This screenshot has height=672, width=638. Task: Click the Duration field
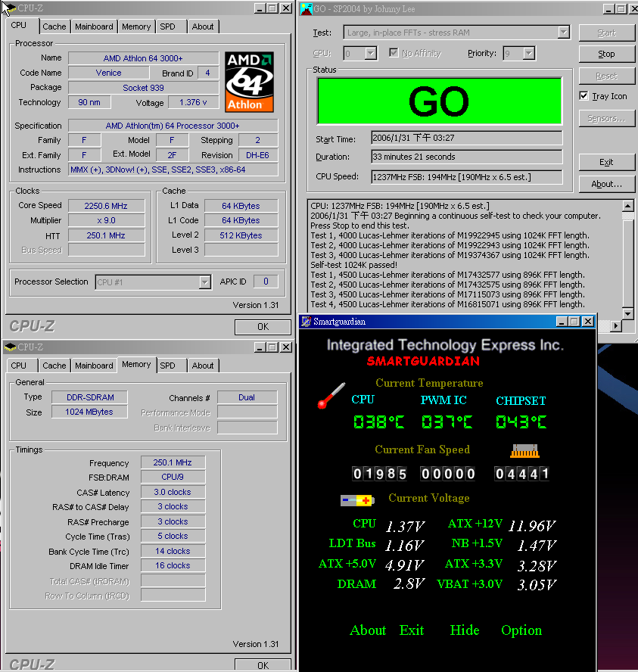(x=467, y=157)
